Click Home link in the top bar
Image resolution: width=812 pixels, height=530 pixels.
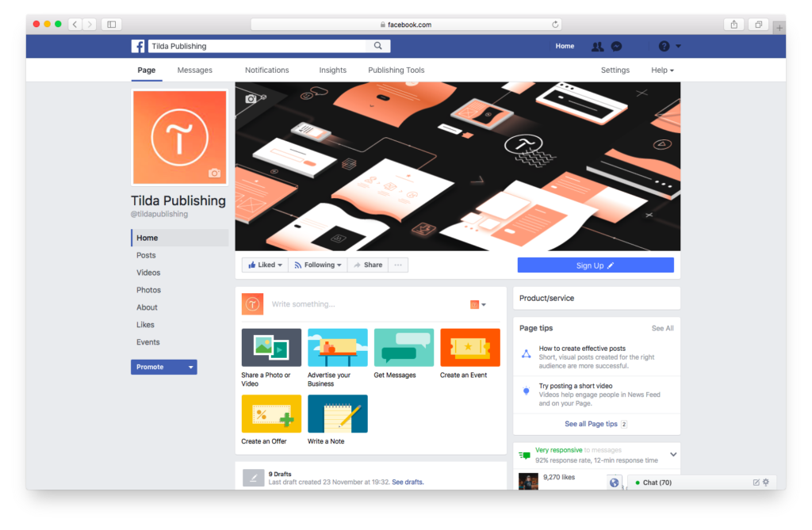point(565,46)
